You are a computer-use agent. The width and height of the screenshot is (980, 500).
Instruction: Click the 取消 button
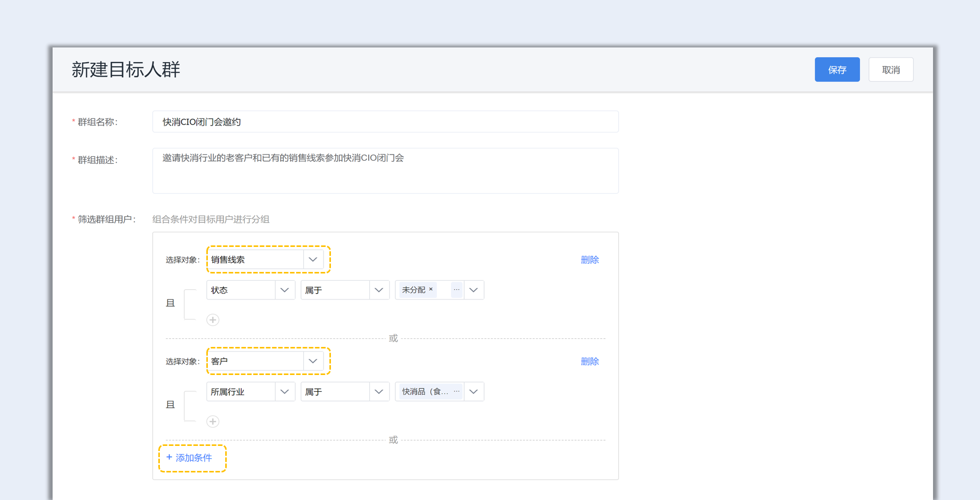[891, 70]
